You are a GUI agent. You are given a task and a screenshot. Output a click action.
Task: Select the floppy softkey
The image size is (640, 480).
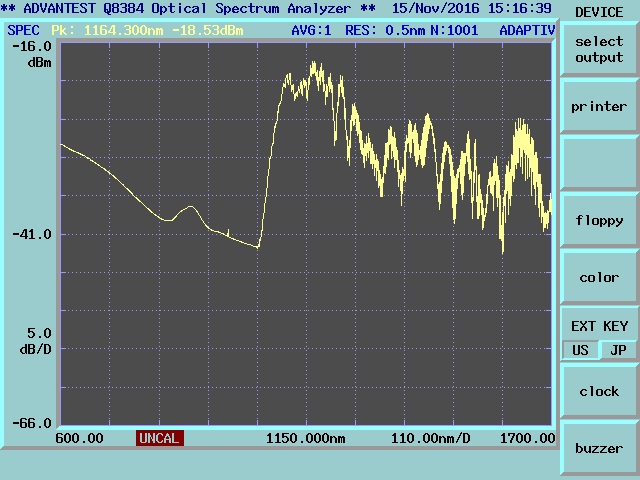tap(599, 220)
